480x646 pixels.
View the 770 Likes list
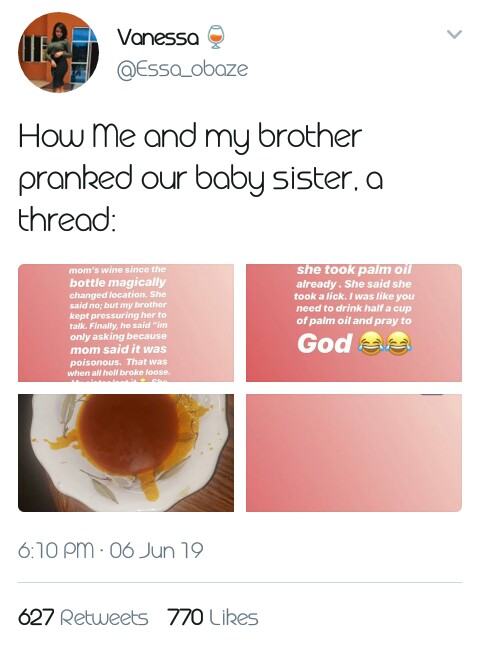(x=213, y=618)
